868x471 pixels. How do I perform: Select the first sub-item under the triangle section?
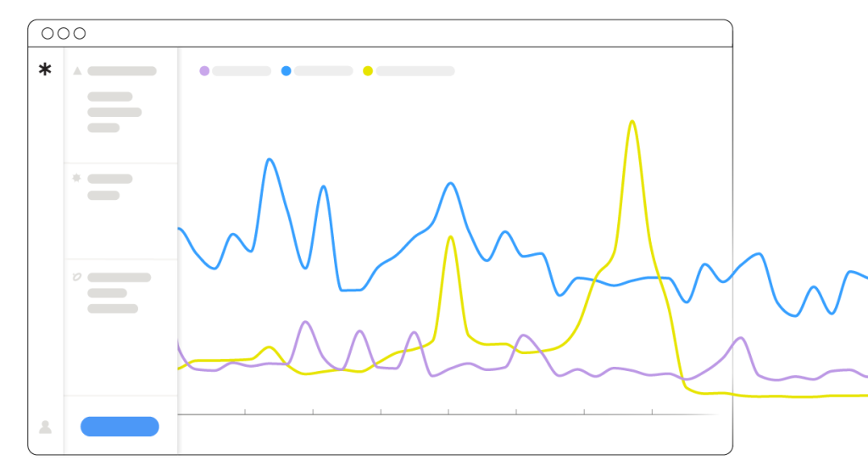(110, 97)
